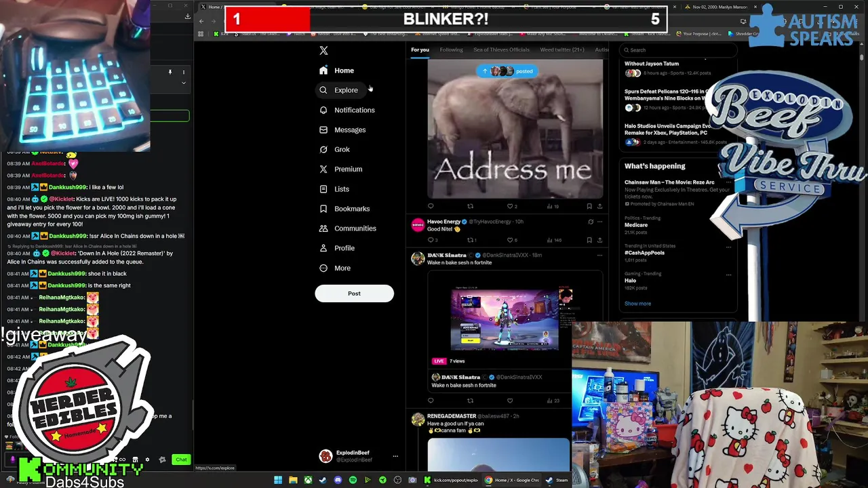Click Grok icon on Havoc Energy post

pos(590,222)
